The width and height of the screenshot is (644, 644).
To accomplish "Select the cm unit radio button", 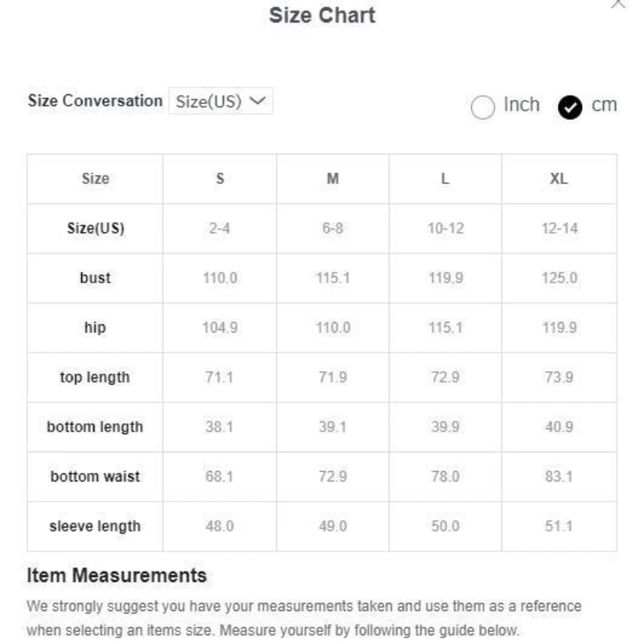I will (571, 107).
